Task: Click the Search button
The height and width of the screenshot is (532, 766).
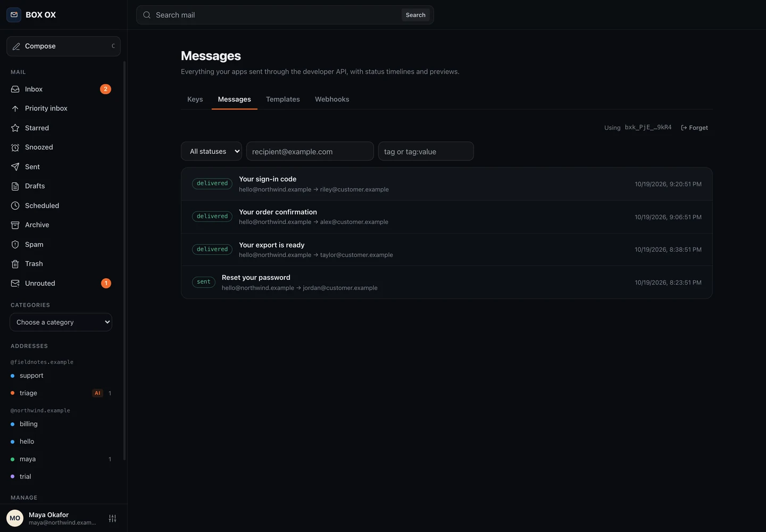Action: click(415, 15)
